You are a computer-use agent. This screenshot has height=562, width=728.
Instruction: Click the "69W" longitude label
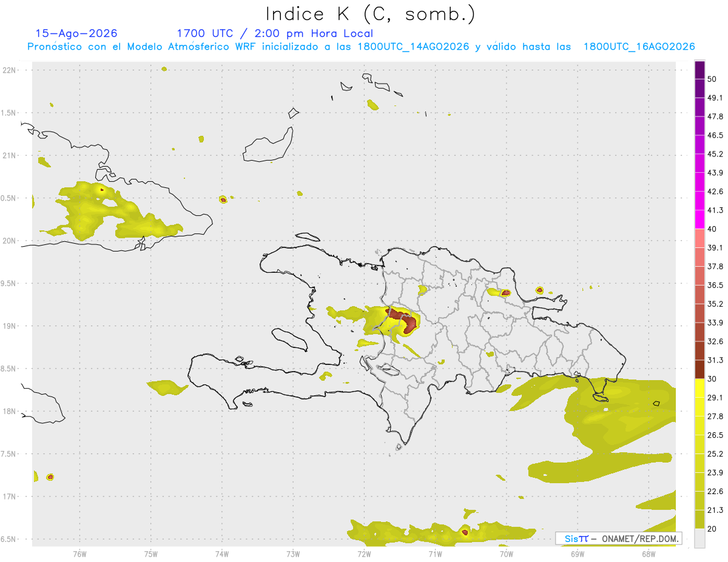(x=578, y=554)
